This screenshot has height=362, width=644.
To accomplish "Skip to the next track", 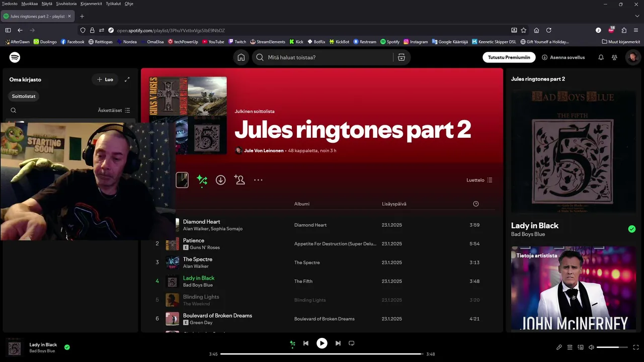I will [x=338, y=343].
